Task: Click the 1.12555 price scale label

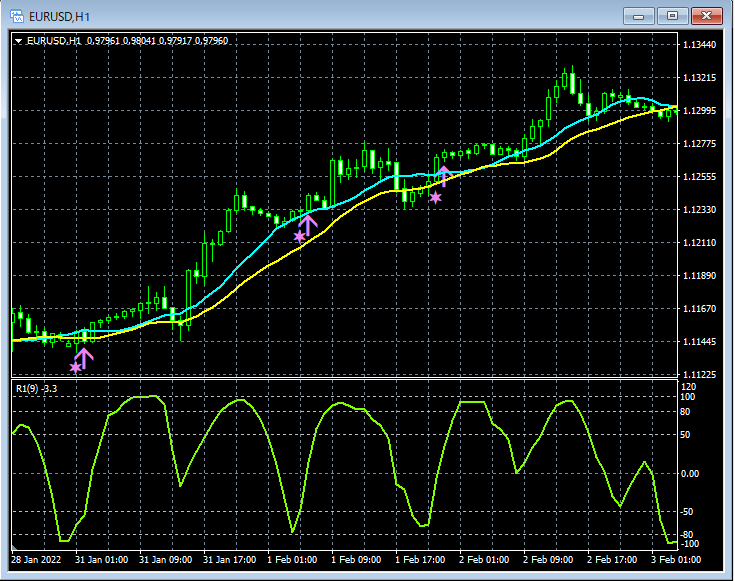Action: coord(699,177)
